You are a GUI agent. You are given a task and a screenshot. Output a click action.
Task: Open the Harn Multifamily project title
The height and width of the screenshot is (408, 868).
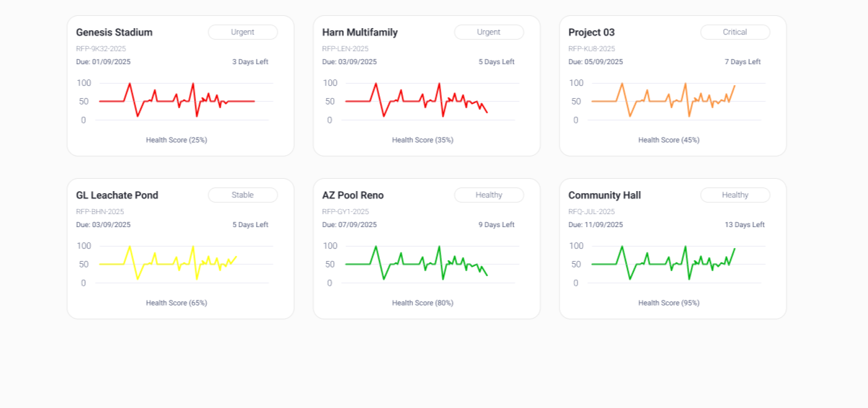360,32
